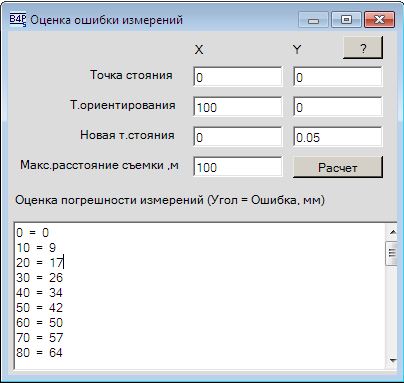
Task: Click the Т.ориентирования X field with 100
Action: [x=238, y=107]
